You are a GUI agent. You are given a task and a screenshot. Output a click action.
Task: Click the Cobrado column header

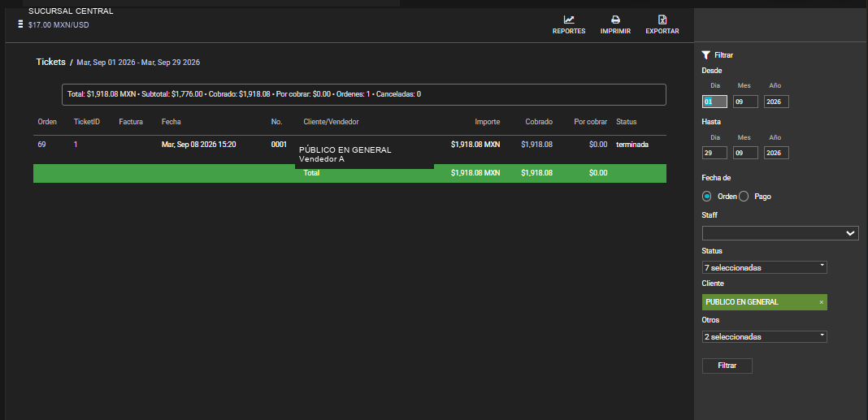539,122
